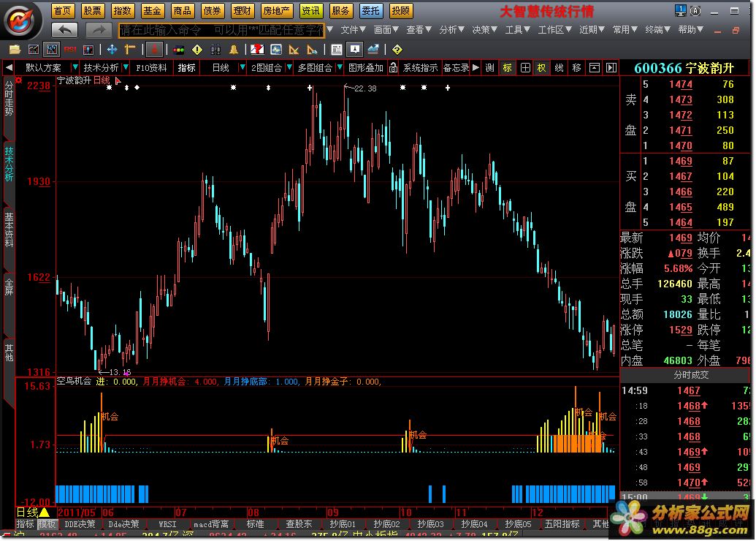The image size is (756, 541).
Task: Select the blue four-way move arrows icon
Action: [112, 50]
